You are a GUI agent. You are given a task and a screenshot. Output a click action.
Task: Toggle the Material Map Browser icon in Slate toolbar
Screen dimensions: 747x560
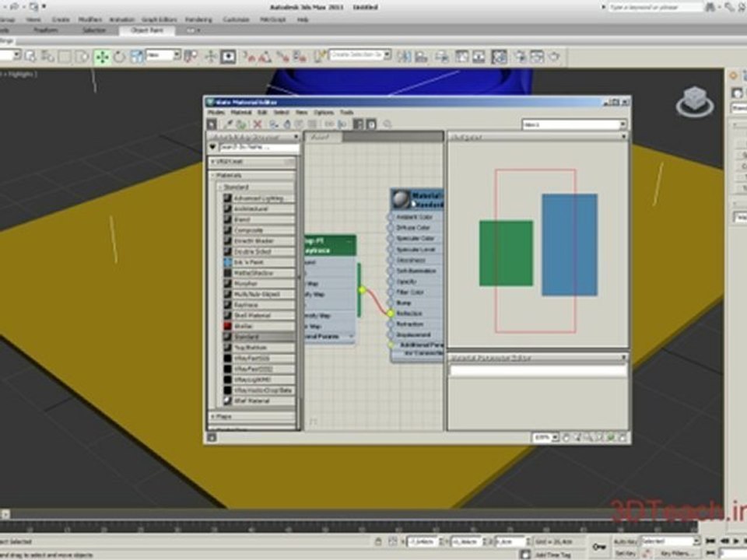point(358,124)
